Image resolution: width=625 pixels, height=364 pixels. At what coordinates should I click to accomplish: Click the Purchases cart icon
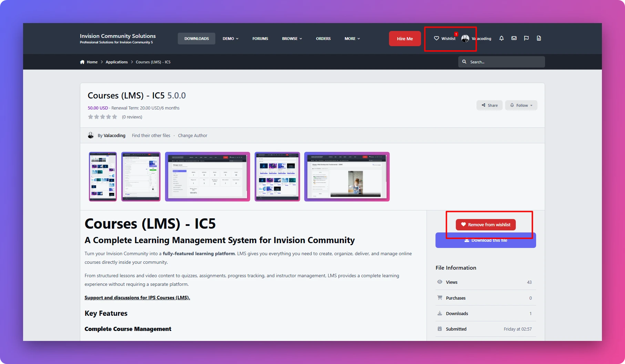tap(440, 298)
